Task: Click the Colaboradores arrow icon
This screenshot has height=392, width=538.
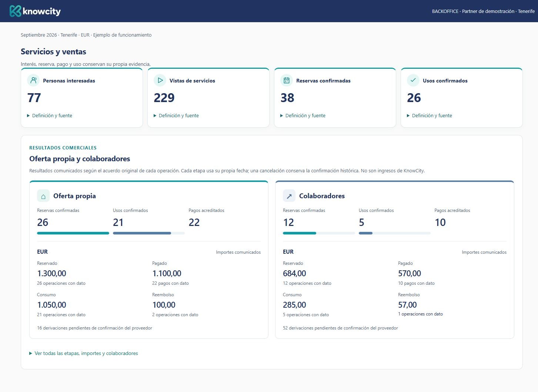Action: 289,196
